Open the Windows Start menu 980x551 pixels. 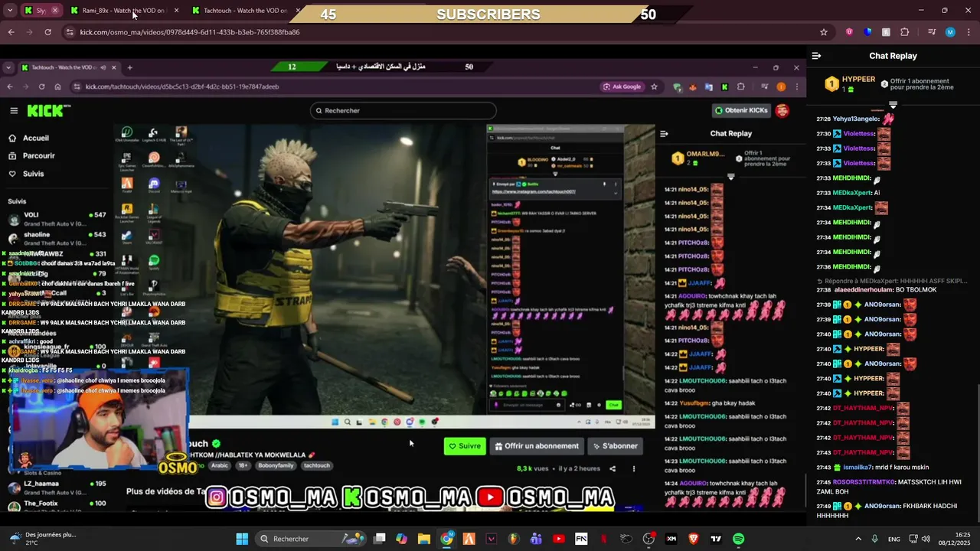(x=242, y=539)
